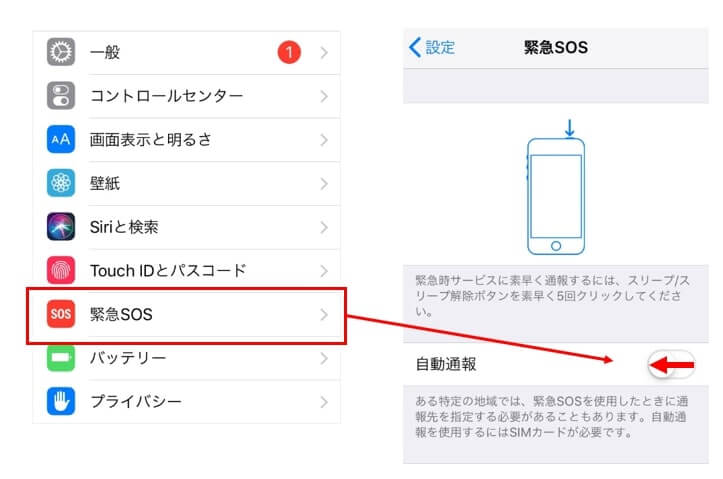Open the バッテリー menu entry
The height and width of the screenshot is (479, 723).
(x=186, y=358)
